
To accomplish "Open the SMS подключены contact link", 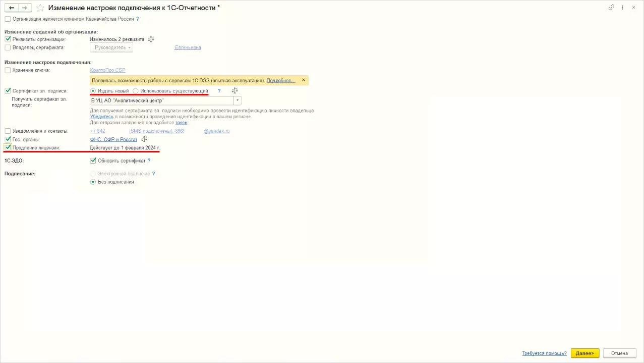I will 157,131.
